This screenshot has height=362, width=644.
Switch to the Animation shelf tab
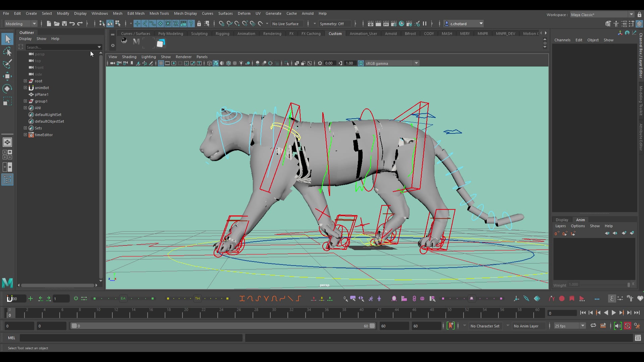click(x=246, y=34)
